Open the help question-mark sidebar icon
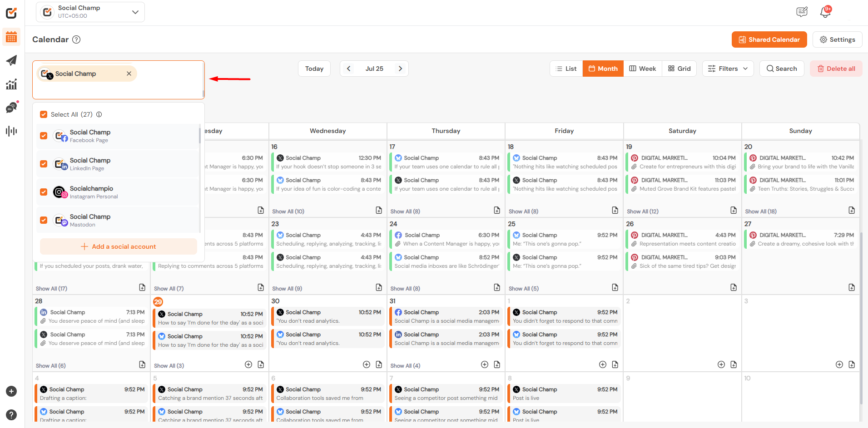Screen dimensions: 868x428 coord(11,415)
